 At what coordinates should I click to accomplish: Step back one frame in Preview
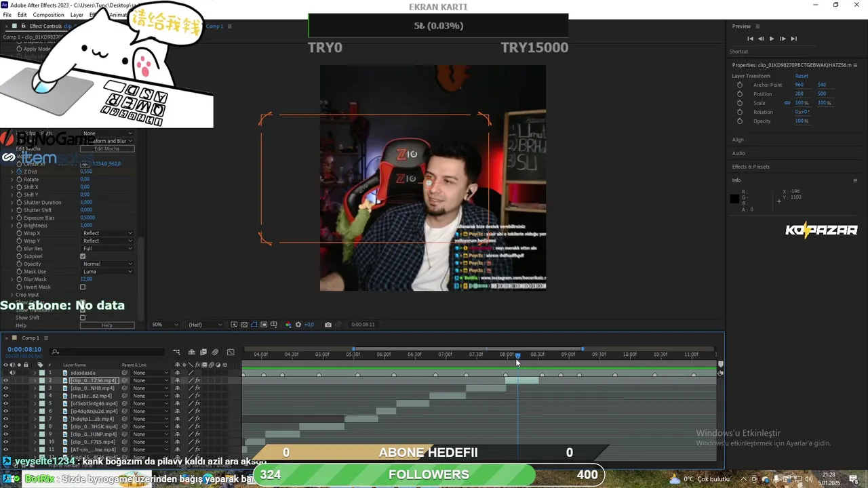point(761,39)
